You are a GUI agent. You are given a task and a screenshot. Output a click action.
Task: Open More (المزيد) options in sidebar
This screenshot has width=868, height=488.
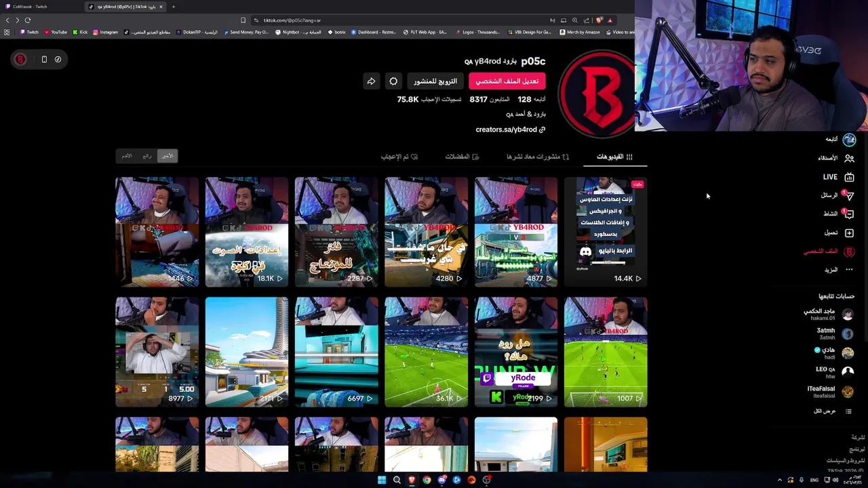click(839, 270)
